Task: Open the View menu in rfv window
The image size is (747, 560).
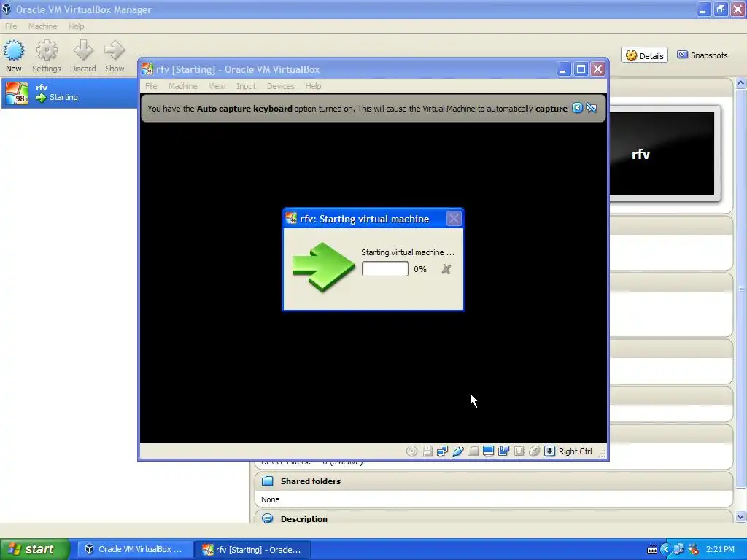Action: 217,86
